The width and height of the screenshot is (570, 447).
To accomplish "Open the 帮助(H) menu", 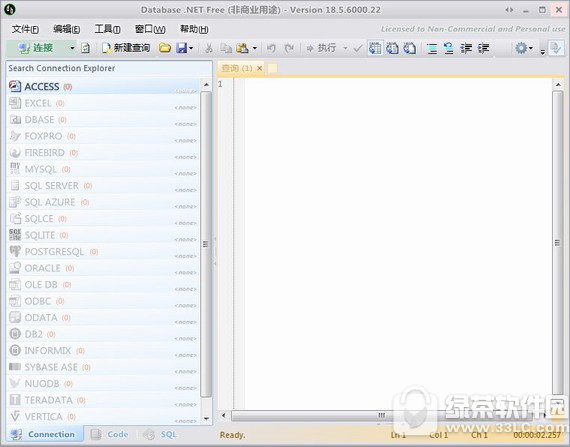I will coord(194,29).
